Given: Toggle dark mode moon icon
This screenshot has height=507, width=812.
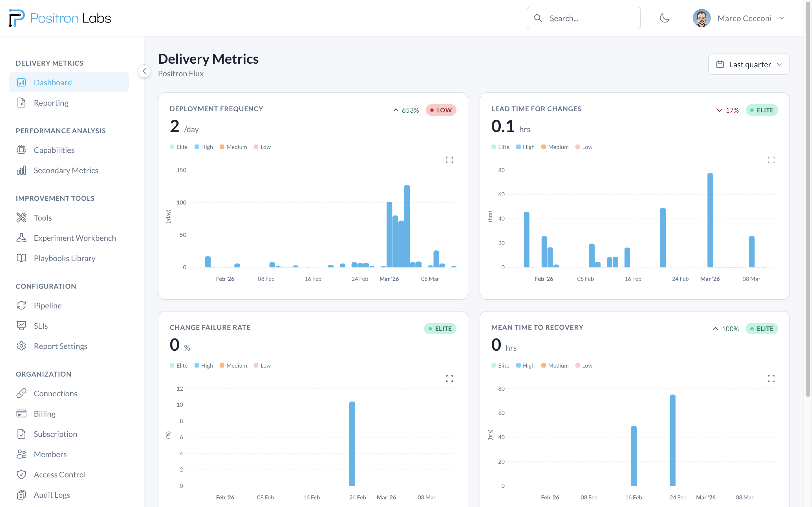Looking at the screenshot, I should [x=664, y=18].
